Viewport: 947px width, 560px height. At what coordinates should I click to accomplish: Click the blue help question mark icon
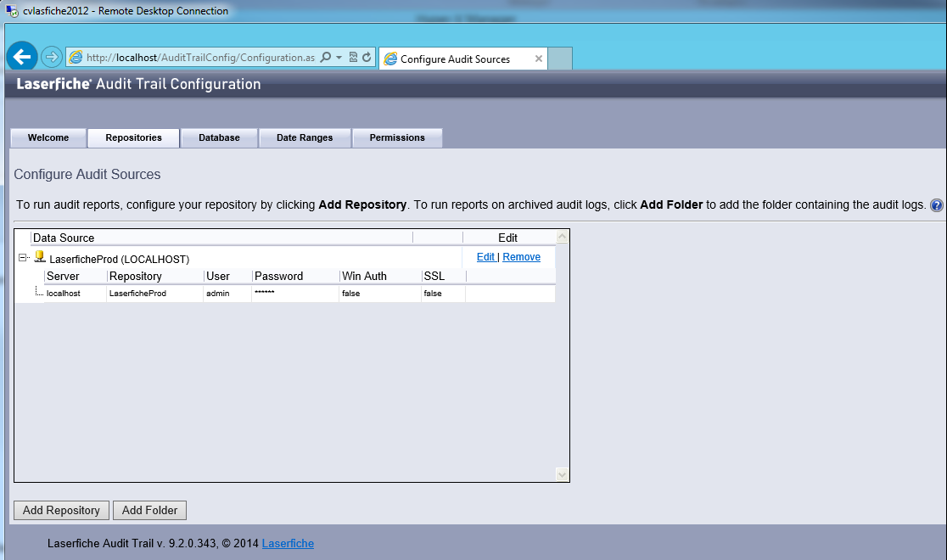[x=937, y=205]
